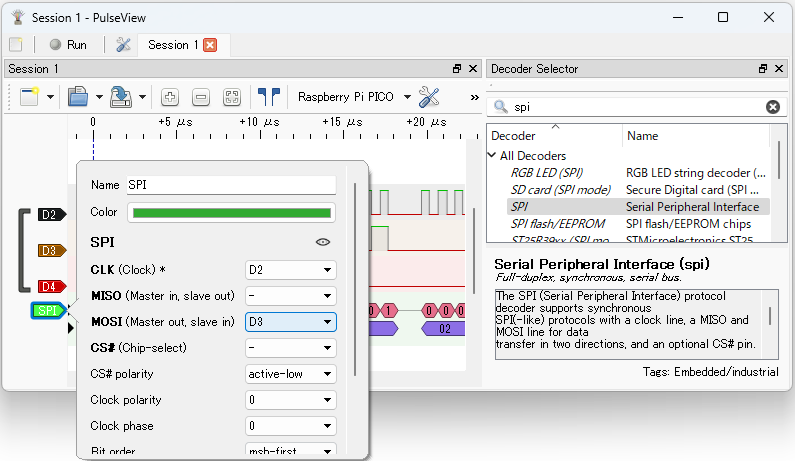The image size is (795, 461).
Task: Open the CLK (Clock) channel dropdown
Action: click(291, 270)
